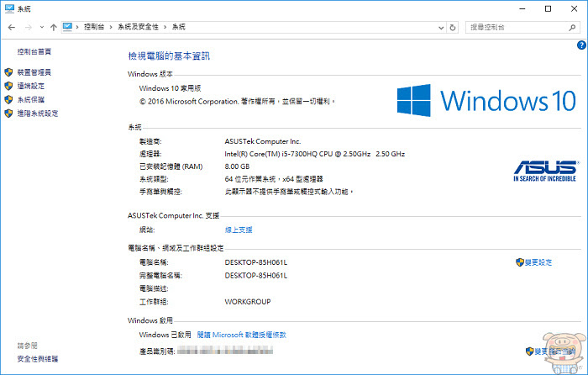Click the computer icon in address bar
Image resolution: width=588 pixels, height=375 pixels.
[x=67, y=27]
